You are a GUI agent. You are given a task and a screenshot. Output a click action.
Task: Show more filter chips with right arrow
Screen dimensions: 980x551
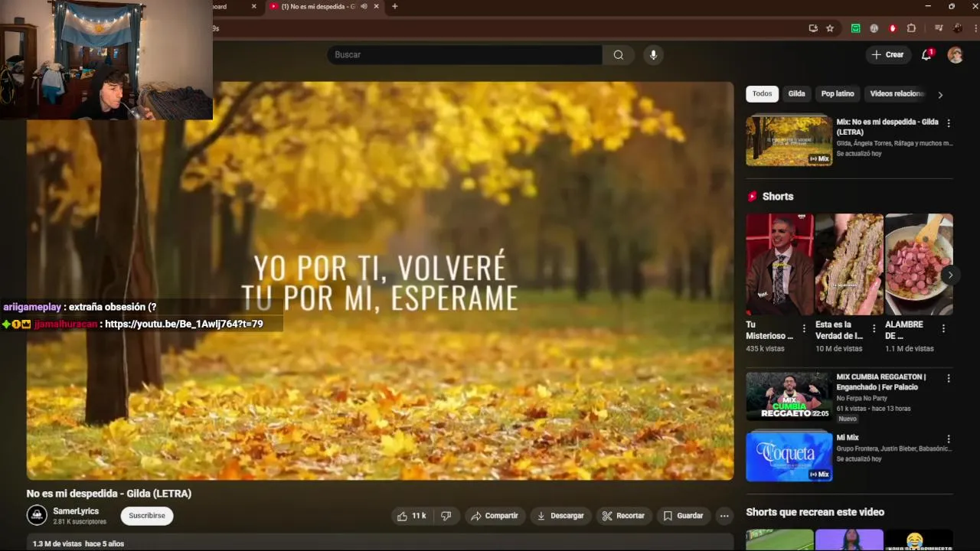pyautogui.click(x=940, y=95)
